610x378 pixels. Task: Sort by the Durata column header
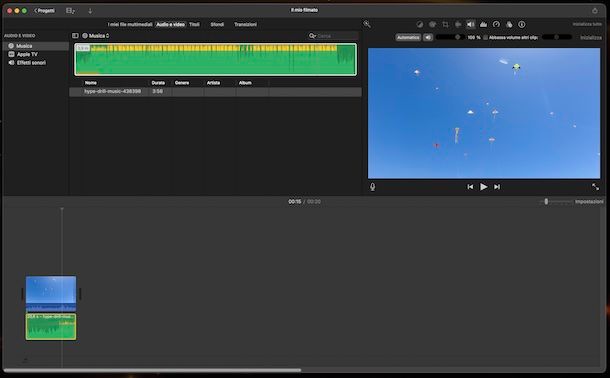(x=158, y=83)
